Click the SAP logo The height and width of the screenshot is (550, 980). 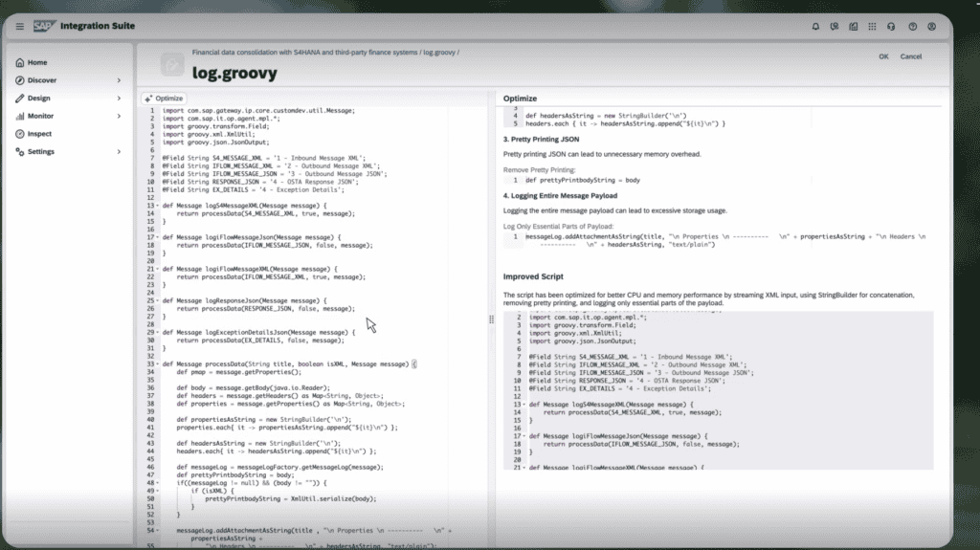(x=44, y=26)
